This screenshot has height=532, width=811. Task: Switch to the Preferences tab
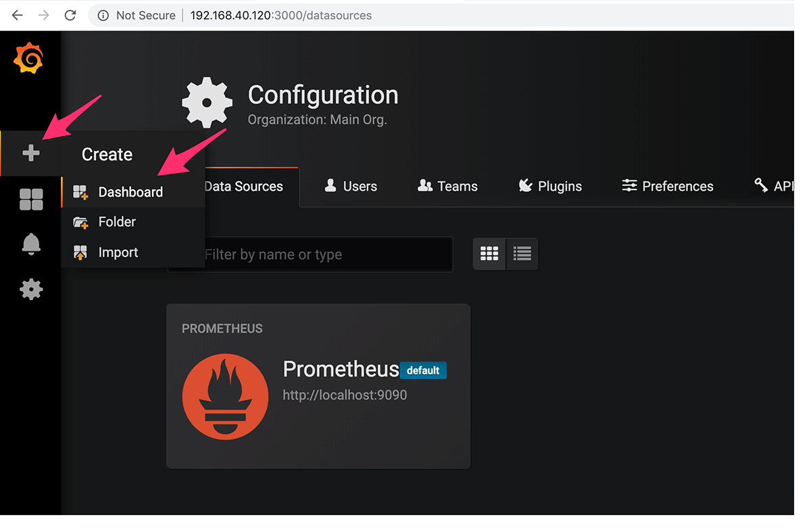[668, 186]
